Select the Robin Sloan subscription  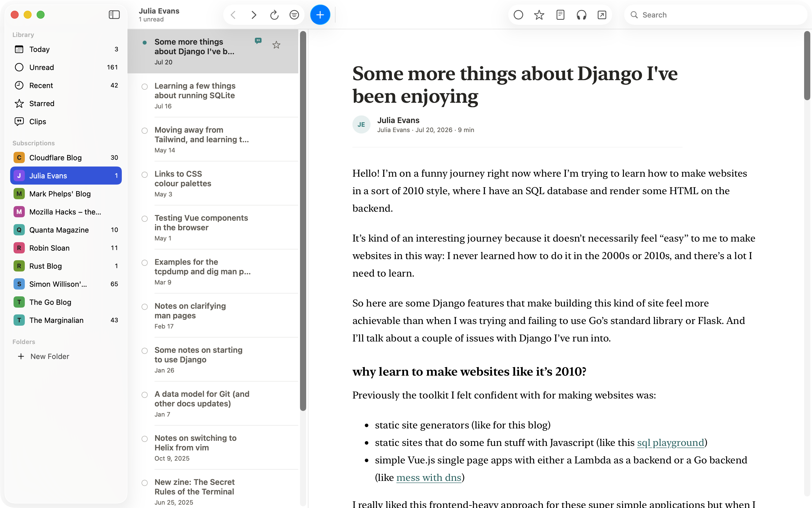(66, 248)
